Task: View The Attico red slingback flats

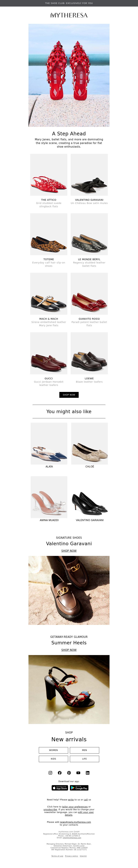Action: [x=49, y=174]
